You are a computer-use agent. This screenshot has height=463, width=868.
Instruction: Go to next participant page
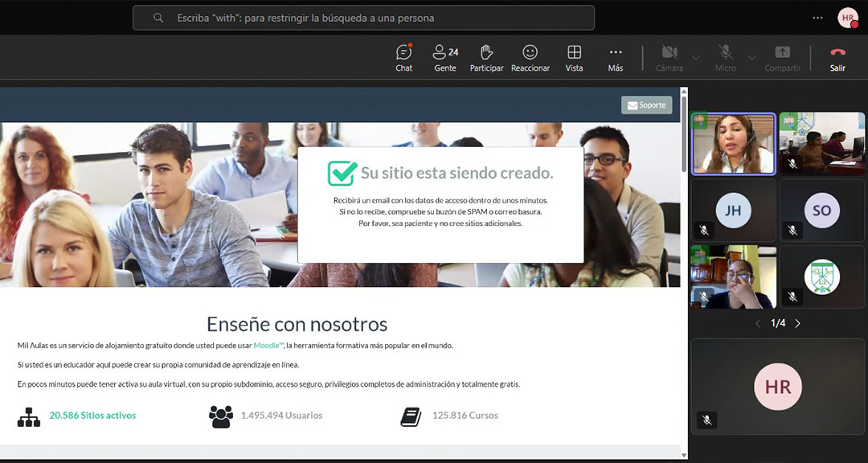pos(798,323)
